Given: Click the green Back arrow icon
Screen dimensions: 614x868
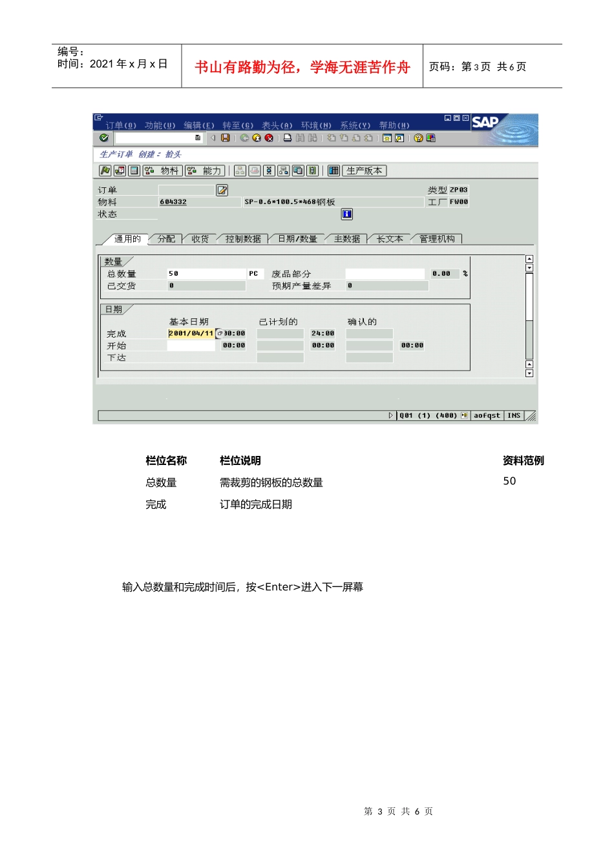Looking at the screenshot, I should pos(244,138).
